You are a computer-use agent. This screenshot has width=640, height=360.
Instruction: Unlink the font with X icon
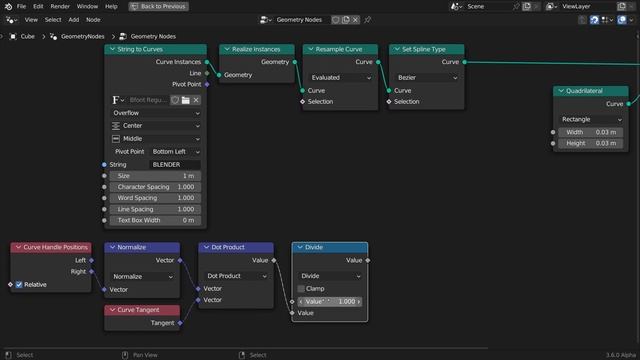pos(196,100)
